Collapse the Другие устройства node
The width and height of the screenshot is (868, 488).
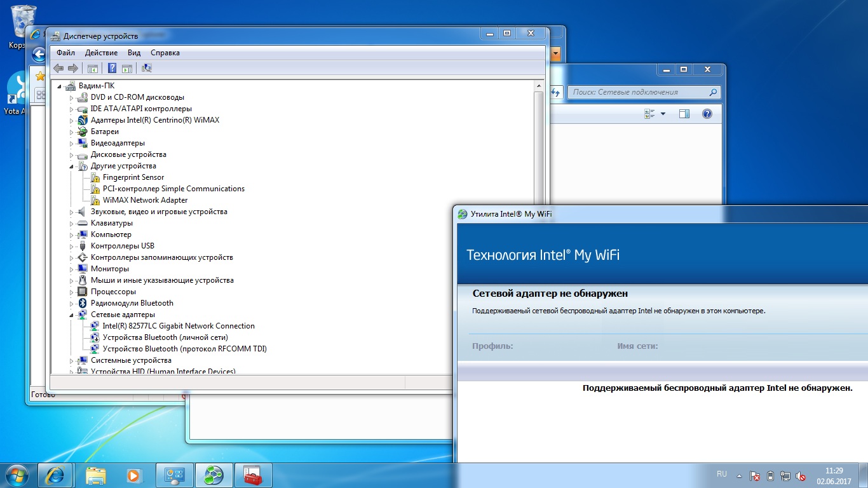click(x=72, y=166)
